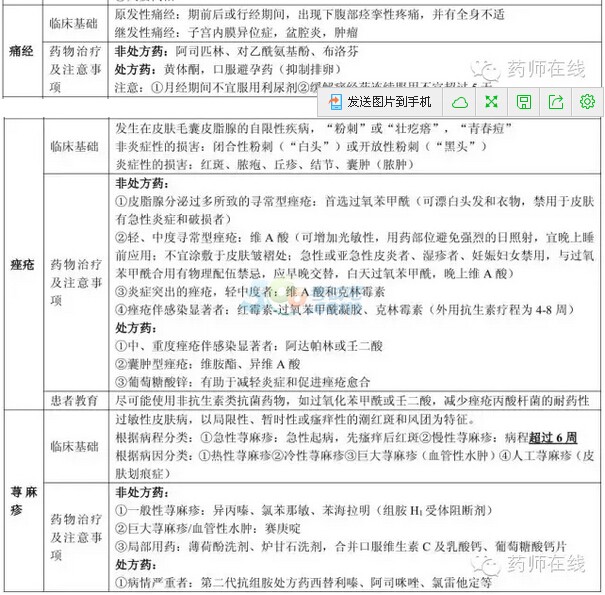Click the line ①中、重度痤疮伴感染显著者
The height and width of the screenshot is (595, 605).
(x=249, y=346)
